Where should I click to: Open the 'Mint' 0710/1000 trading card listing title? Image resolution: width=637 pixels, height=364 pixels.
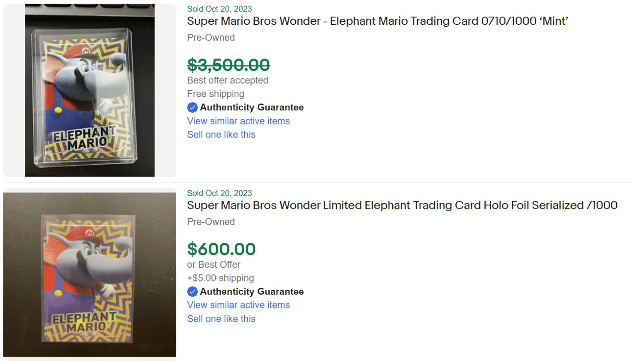(377, 21)
